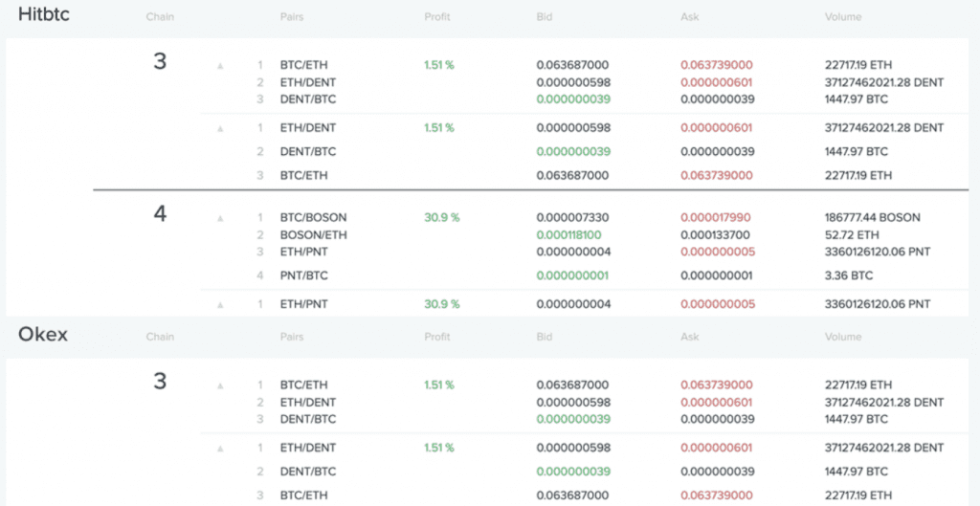Click the Pairs header in Hitbtc table
This screenshot has height=506, width=980.
click(x=291, y=17)
